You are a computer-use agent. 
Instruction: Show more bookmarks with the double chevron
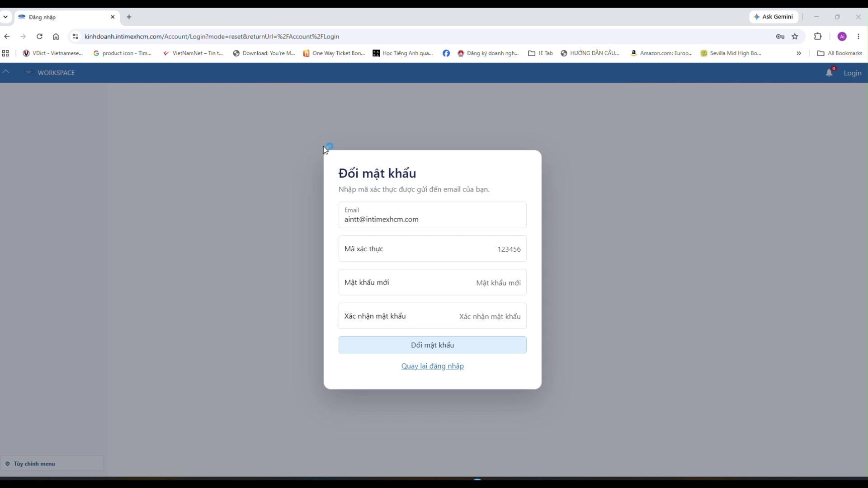799,53
